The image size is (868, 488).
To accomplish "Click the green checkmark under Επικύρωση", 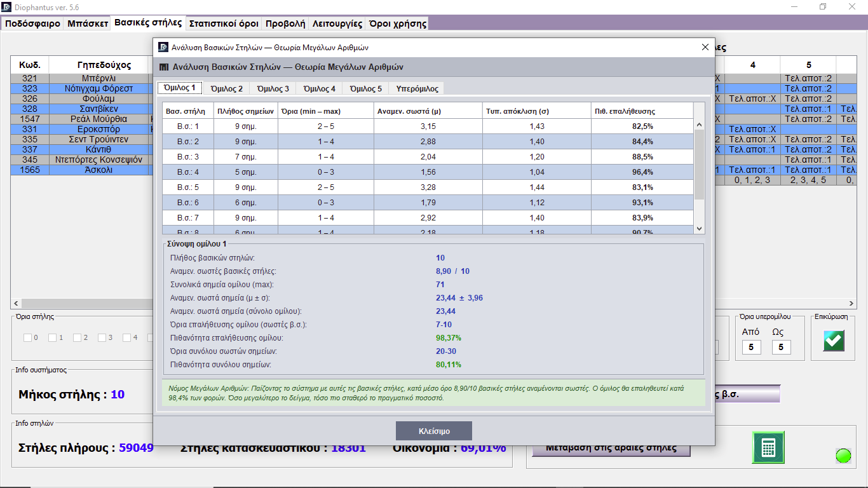I will (x=834, y=341).
